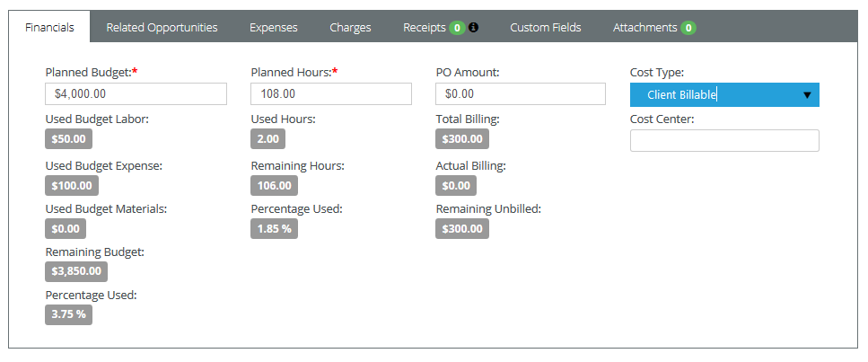Image resolution: width=868 pixels, height=362 pixels.
Task: Click the Receipts green count badge
Action: click(457, 28)
